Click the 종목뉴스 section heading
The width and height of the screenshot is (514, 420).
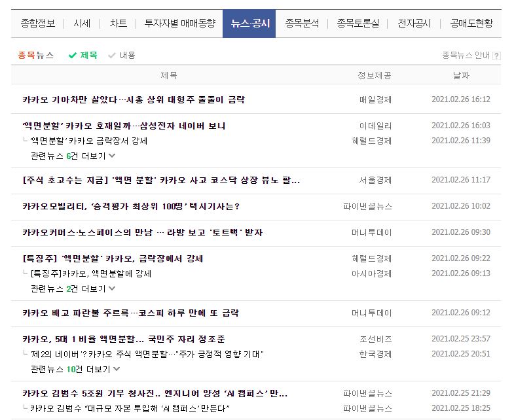point(36,55)
